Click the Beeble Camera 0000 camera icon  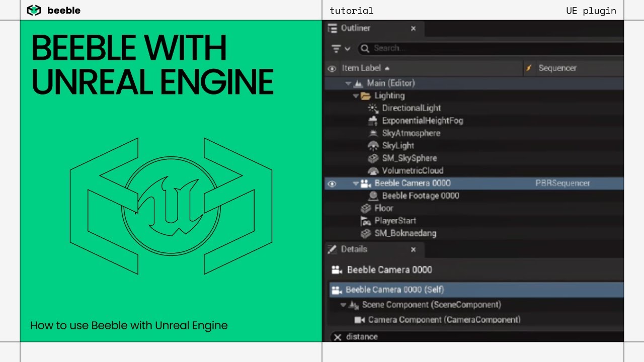366,184
